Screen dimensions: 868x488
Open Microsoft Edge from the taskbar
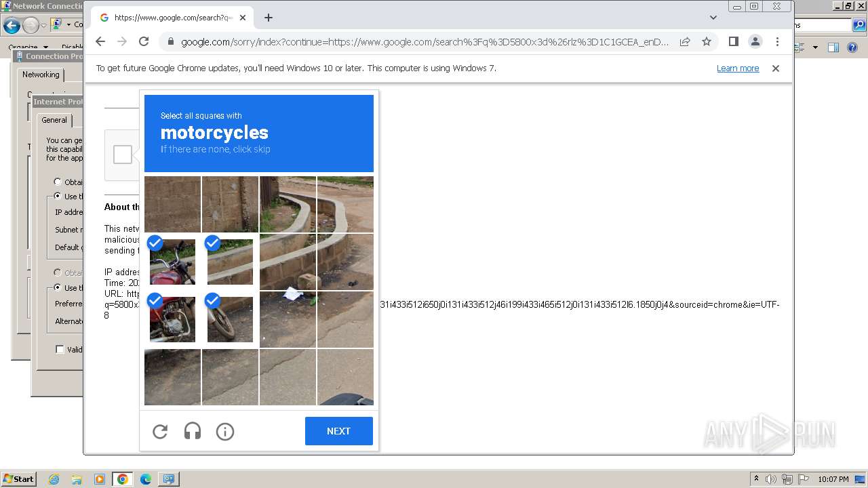(x=146, y=479)
